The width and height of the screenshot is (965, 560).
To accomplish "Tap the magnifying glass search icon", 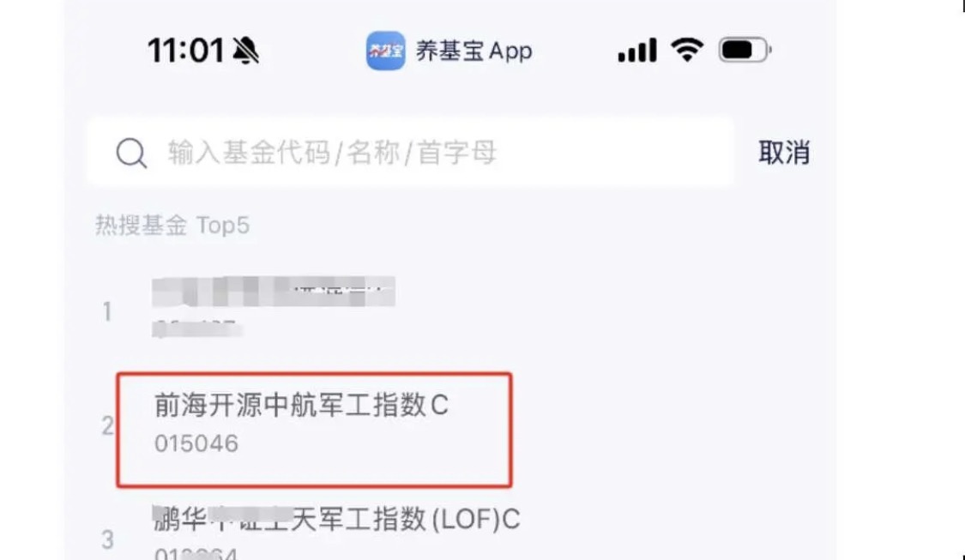I will tap(132, 153).
